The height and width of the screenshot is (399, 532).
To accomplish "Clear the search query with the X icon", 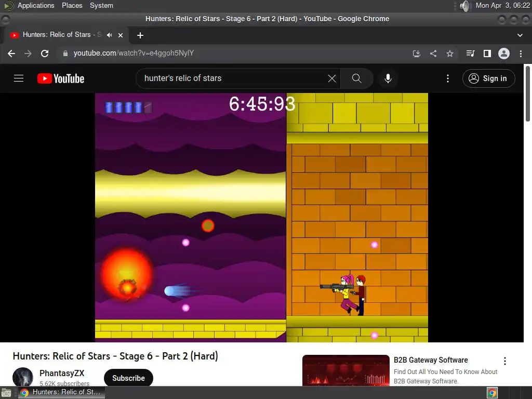I will pos(332,78).
